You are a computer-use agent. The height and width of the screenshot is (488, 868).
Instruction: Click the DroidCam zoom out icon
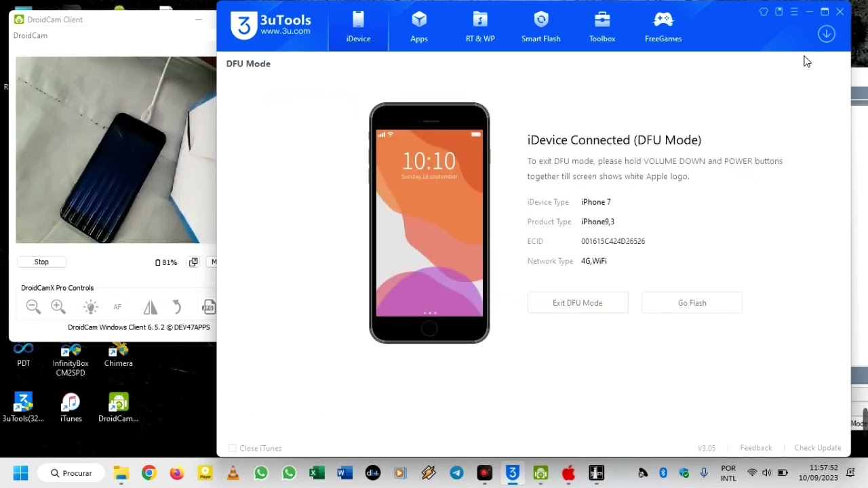pyautogui.click(x=33, y=307)
